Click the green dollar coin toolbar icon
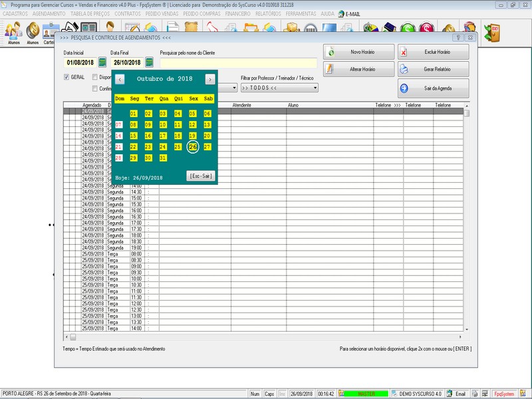 point(408,28)
